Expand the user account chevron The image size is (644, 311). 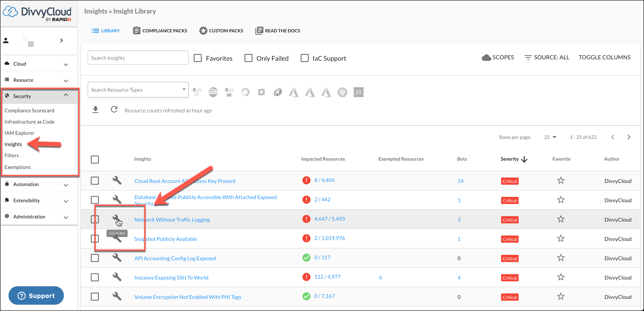click(62, 40)
